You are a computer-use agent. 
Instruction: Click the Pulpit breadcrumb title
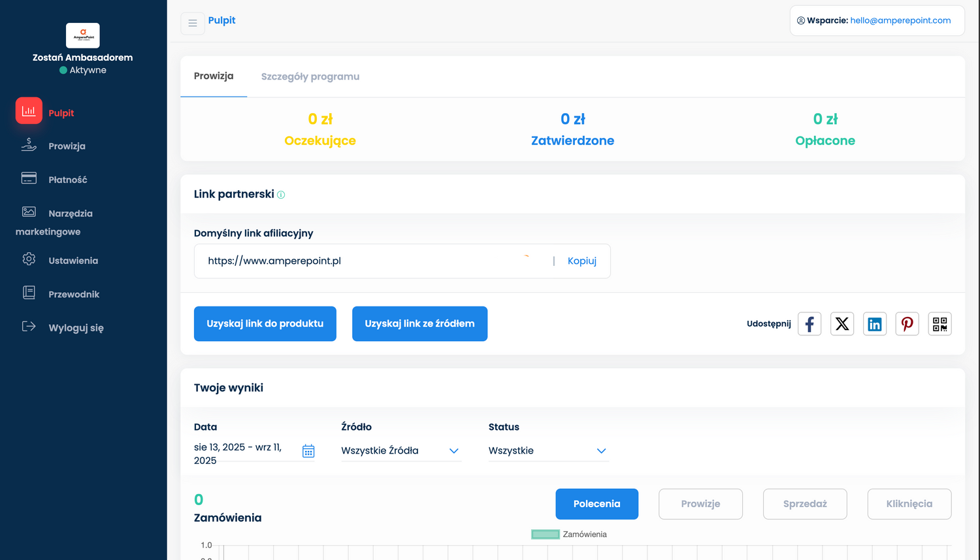coord(222,20)
